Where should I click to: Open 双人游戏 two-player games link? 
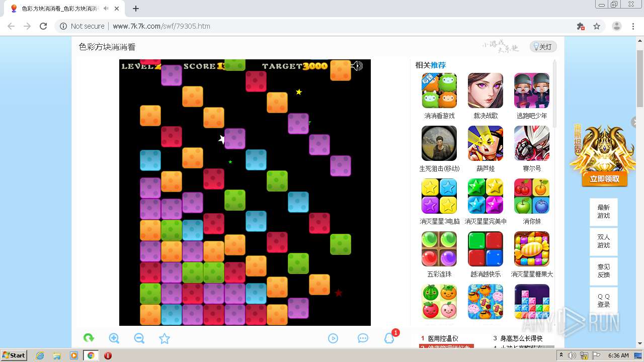604,241
